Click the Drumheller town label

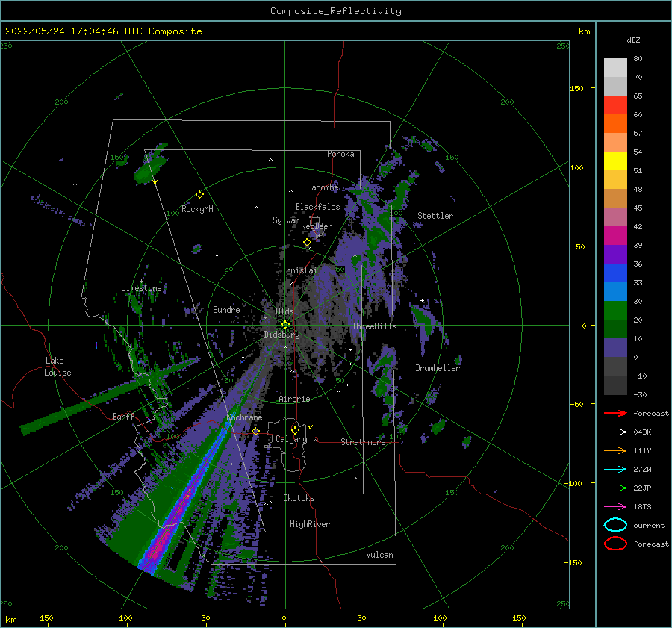(x=438, y=368)
